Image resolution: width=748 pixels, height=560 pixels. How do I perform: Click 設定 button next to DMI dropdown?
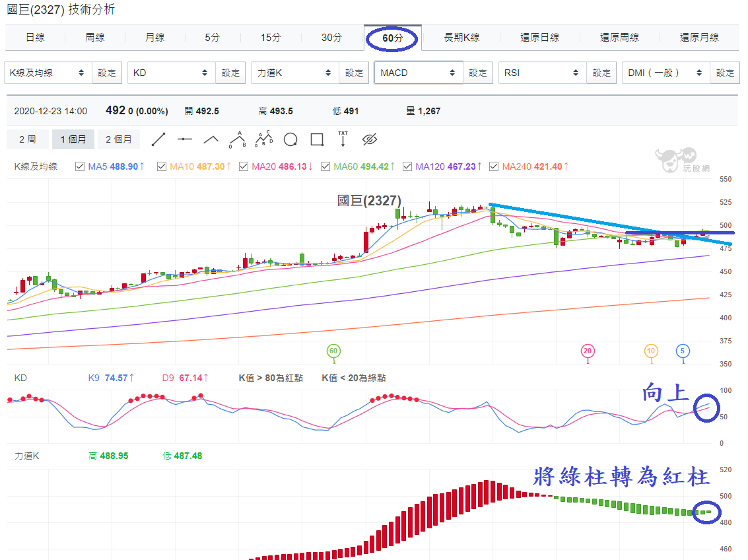click(x=725, y=73)
